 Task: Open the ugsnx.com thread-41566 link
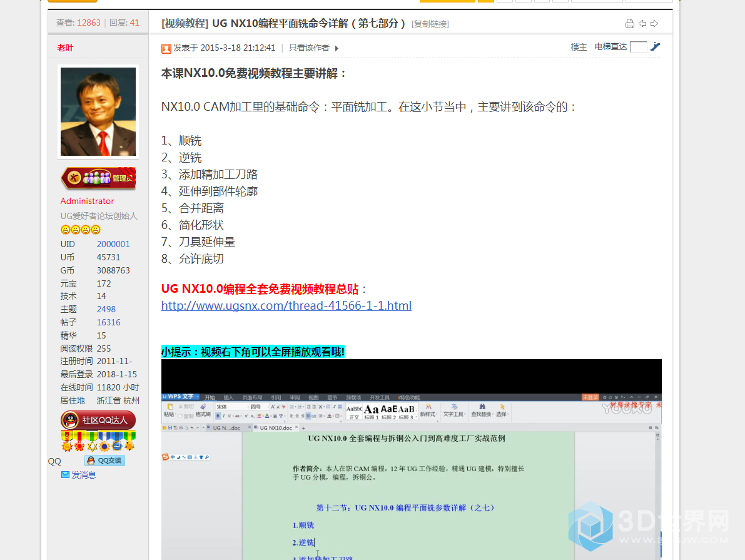(x=286, y=305)
